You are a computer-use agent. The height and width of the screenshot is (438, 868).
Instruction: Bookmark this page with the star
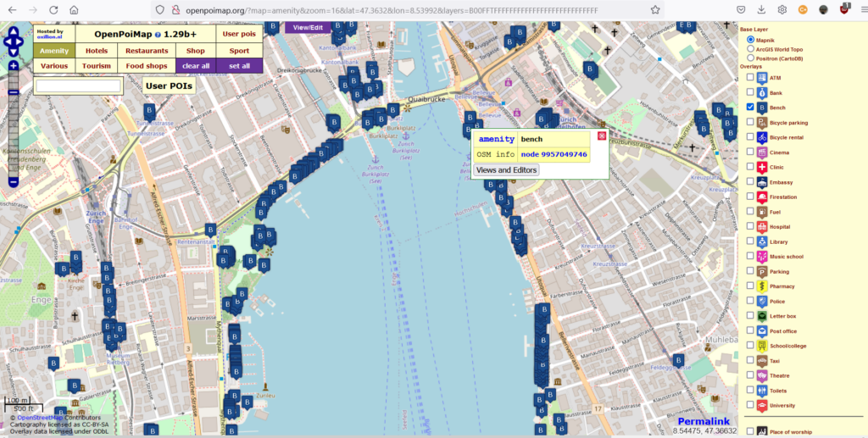pyautogui.click(x=655, y=10)
